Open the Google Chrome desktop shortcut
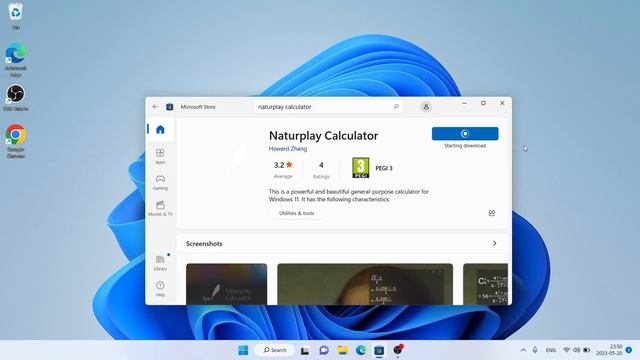 16,141
